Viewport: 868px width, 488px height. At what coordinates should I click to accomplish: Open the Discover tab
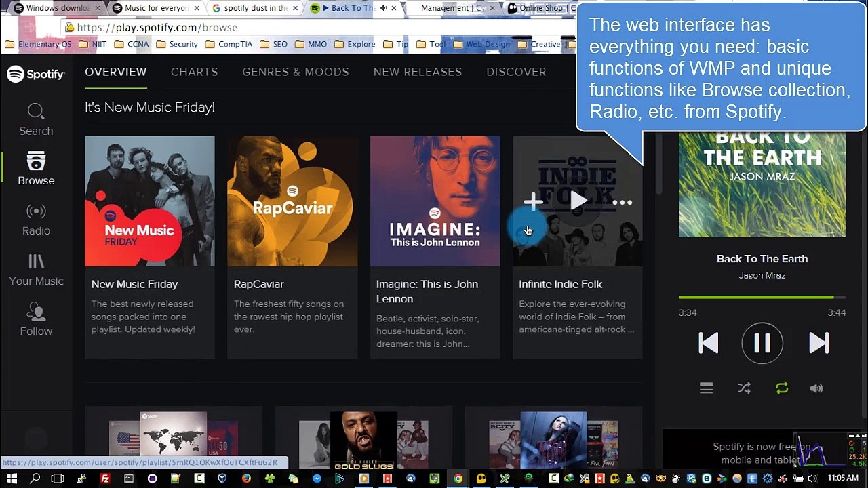pyautogui.click(x=516, y=72)
